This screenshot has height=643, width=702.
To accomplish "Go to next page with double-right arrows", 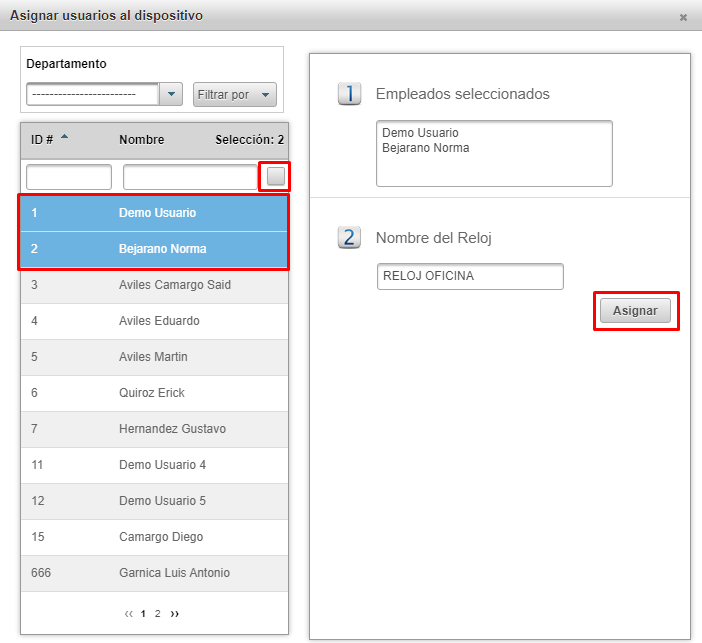I will pyautogui.click(x=175, y=613).
